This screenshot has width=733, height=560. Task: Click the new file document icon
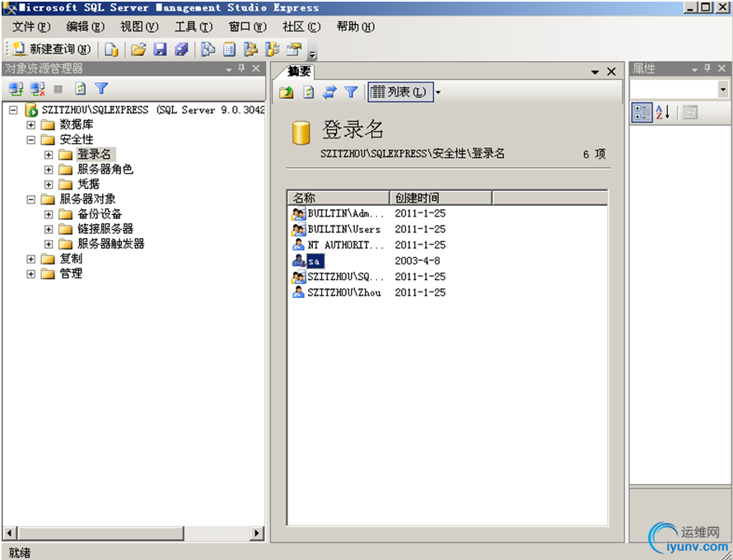click(x=111, y=49)
